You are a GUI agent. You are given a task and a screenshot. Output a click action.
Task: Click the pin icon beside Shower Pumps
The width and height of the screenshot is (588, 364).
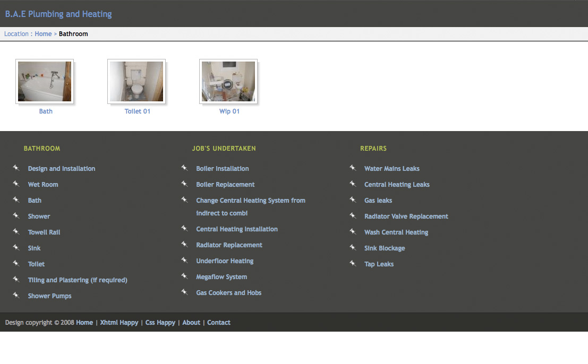(16, 295)
